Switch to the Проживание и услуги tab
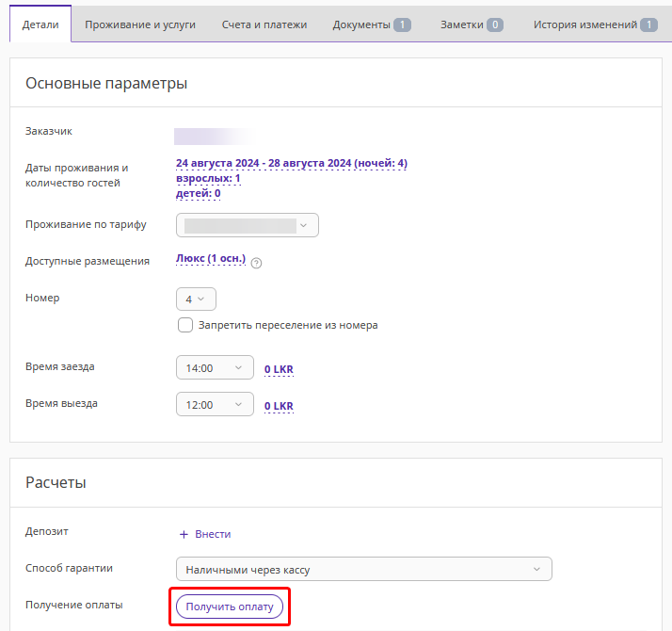Image resolution: width=672 pixels, height=631 pixels. (x=140, y=24)
